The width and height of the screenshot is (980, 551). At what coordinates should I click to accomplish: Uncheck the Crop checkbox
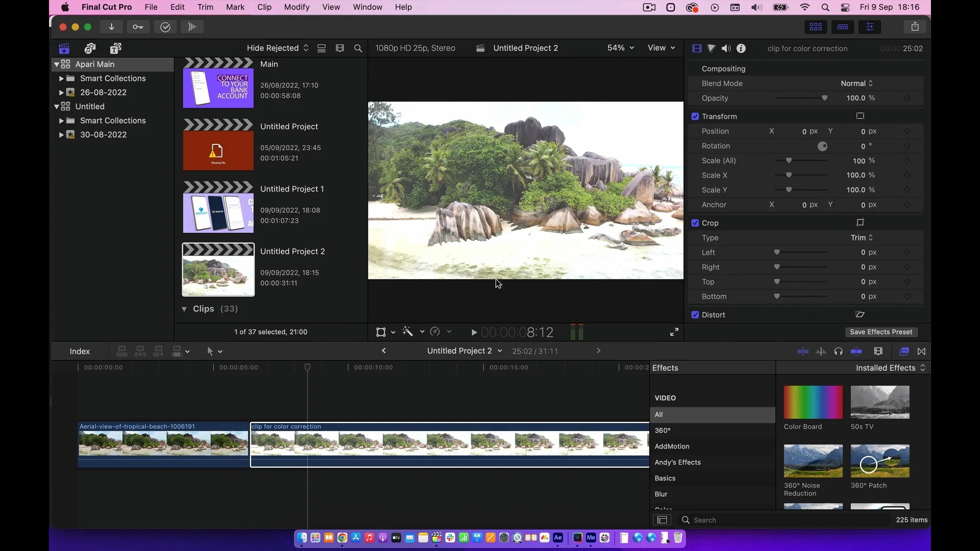pos(695,223)
